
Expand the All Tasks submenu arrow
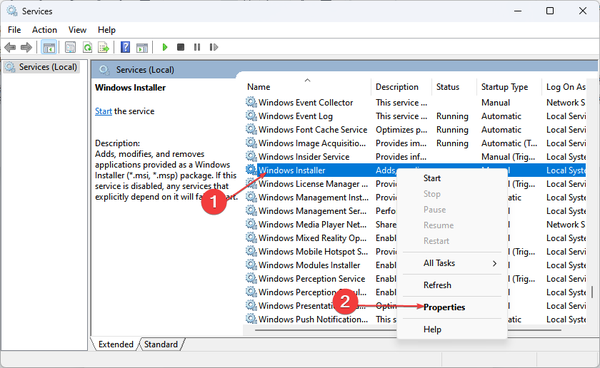(x=494, y=263)
